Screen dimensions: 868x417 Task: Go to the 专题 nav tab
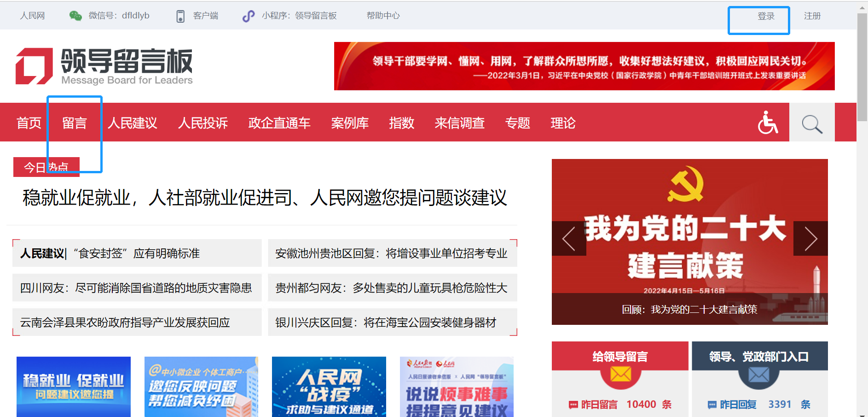(518, 123)
